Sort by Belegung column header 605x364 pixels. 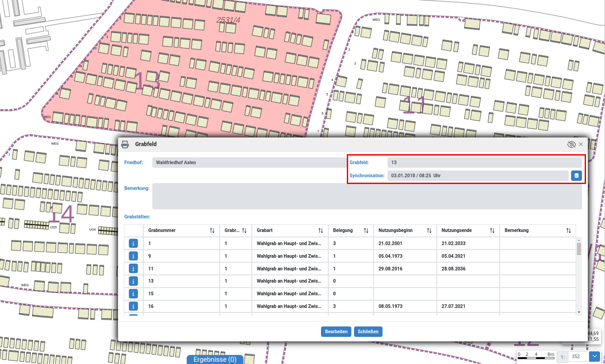point(366,231)
